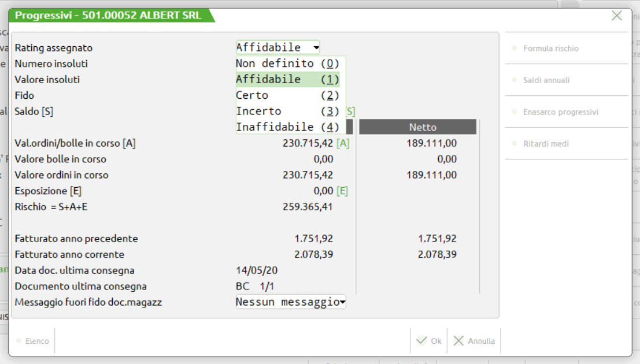The image size is (640, 364).
Task: Click the green checkmark Ok icon
Action: (422, 341)
